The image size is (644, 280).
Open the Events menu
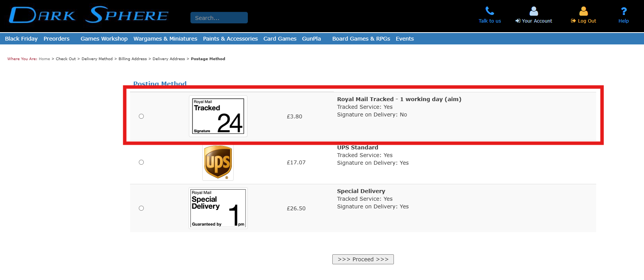tap(405, 39)
